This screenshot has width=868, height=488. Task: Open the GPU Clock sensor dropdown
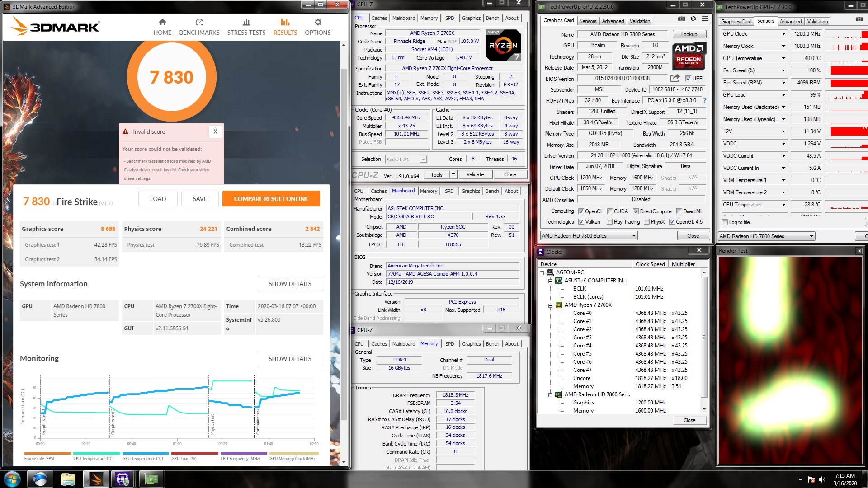783,34
